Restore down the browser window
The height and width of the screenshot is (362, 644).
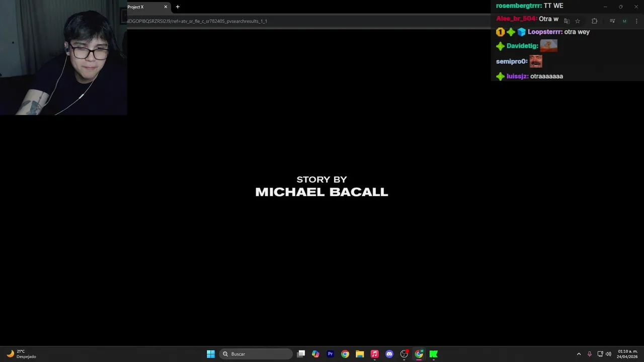tap(621, 7)
